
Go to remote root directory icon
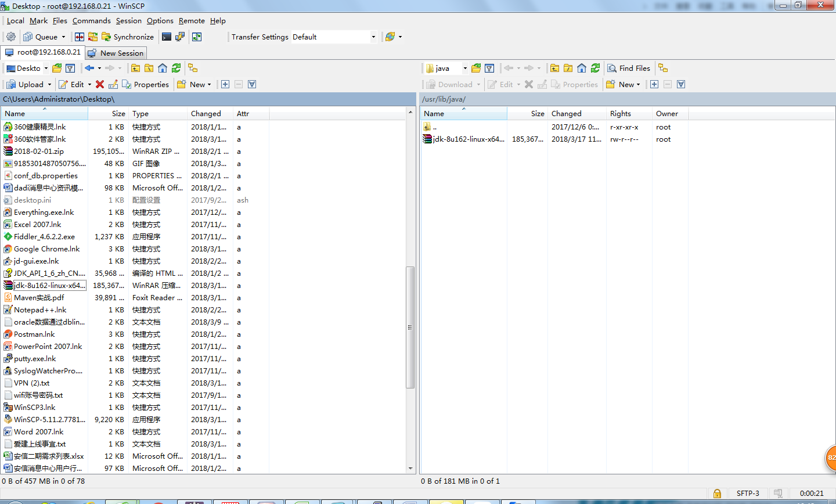568,68
